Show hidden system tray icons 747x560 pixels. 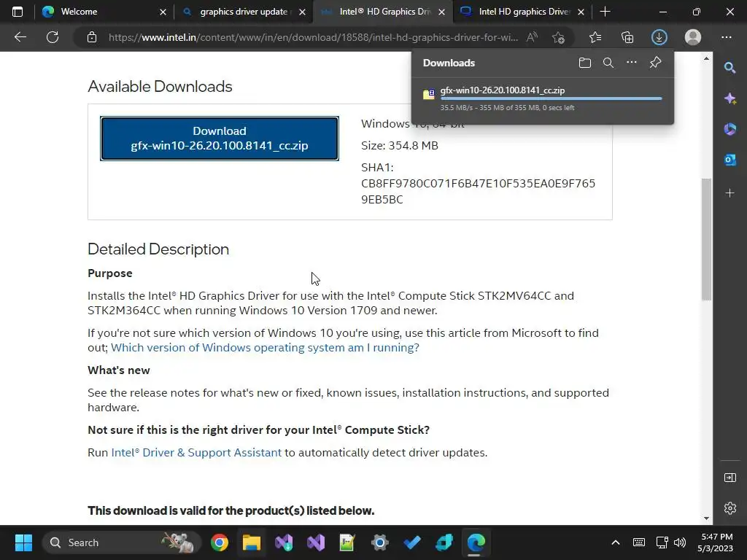pyautogui.click(x=616, y=542)
